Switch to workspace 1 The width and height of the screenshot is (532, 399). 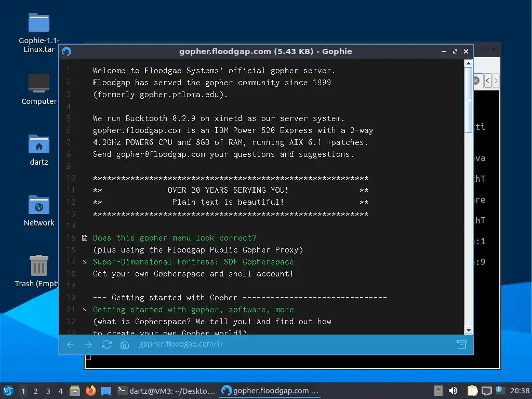click(x=23, y=391)
